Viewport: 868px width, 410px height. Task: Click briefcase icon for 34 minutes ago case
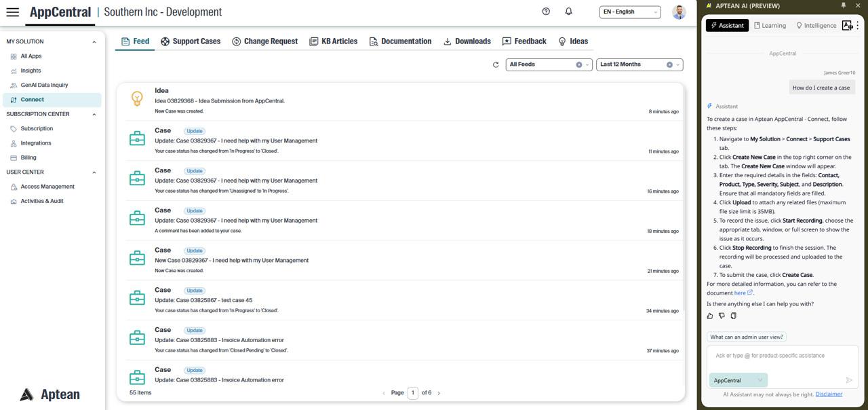(137, 298)
